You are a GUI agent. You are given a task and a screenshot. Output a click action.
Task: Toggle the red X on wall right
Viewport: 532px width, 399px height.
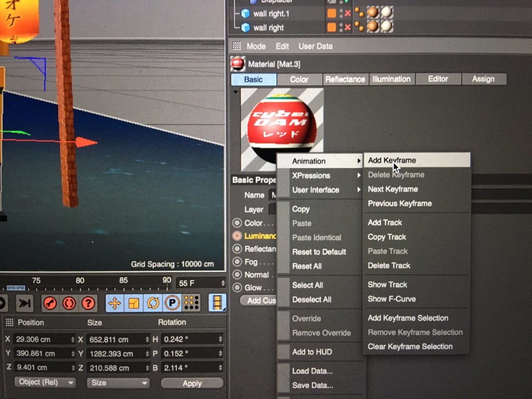(348, 28)
